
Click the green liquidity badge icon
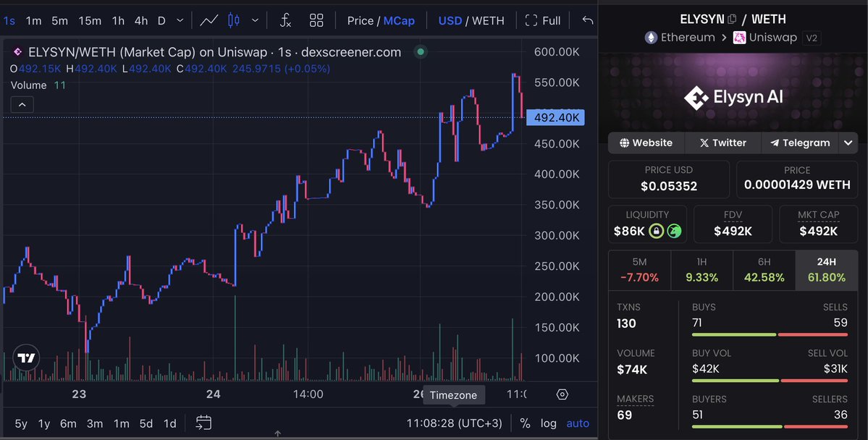674,232
